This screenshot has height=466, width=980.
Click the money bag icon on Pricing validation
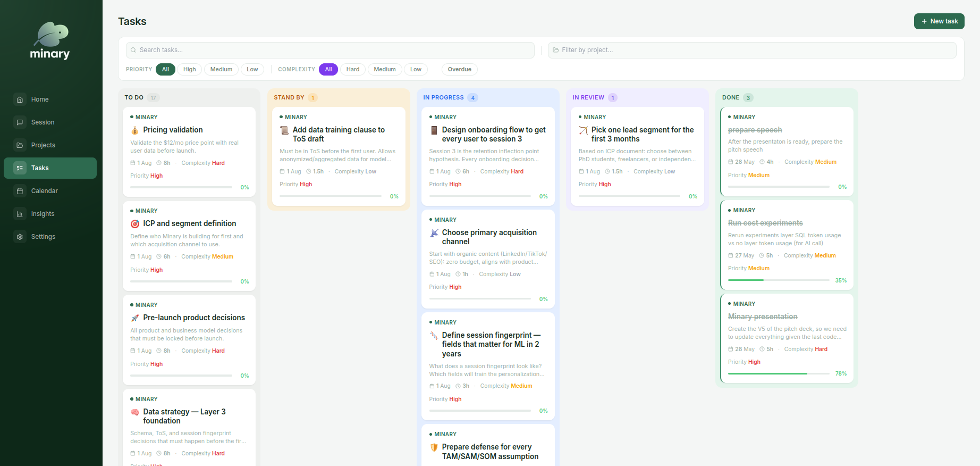pos(135,130)
